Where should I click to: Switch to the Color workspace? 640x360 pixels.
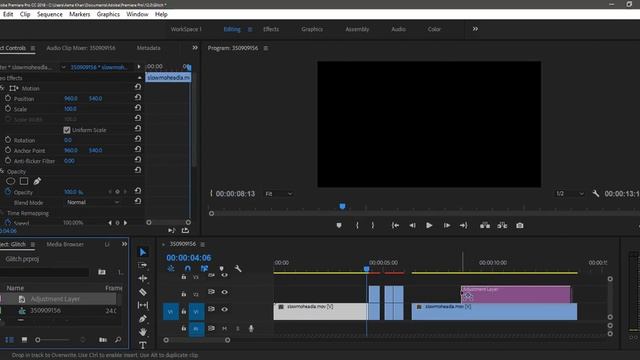(434, 29)
